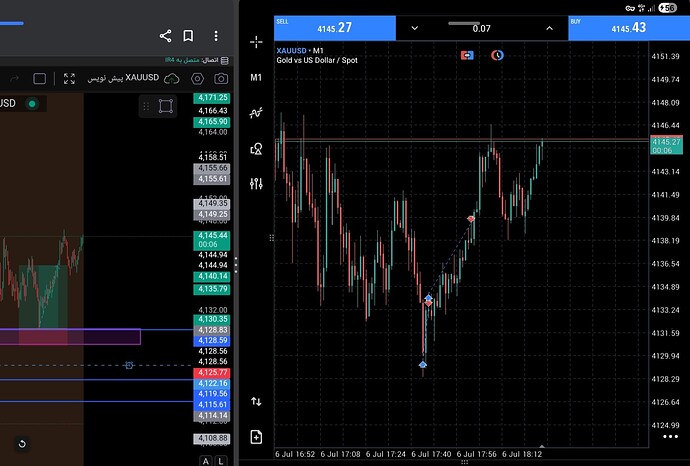The image size is (690, 466).
Task: Toggle fullscreen chart mode
Action: pyautogui.click(x=69, y=79)
